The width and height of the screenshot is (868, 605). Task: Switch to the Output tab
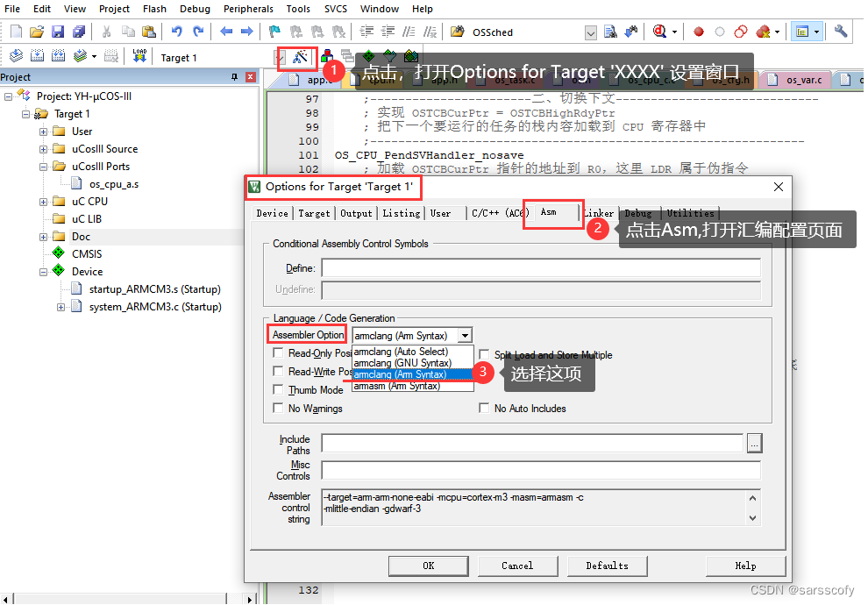(x=356, y=213)
